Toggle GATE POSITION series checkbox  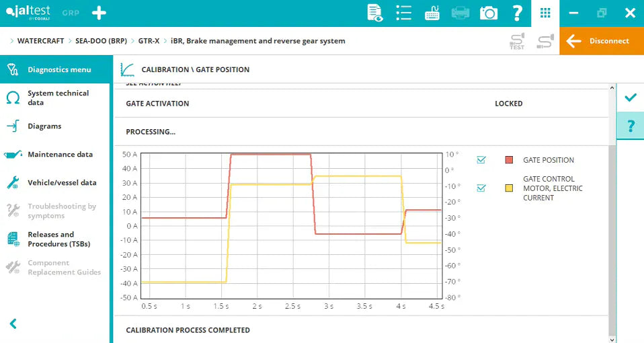click(x=481, y=160)
